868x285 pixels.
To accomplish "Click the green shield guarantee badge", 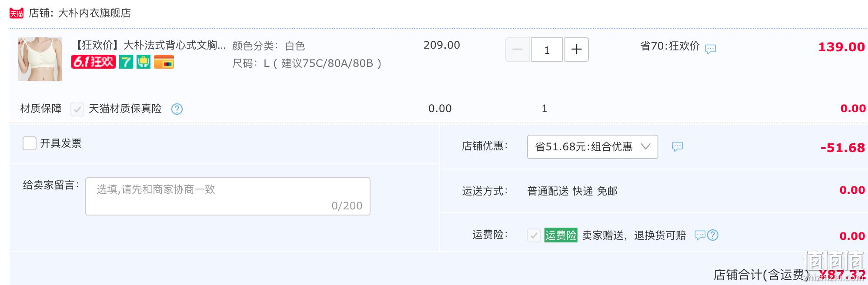I will (x=144, y=62).
